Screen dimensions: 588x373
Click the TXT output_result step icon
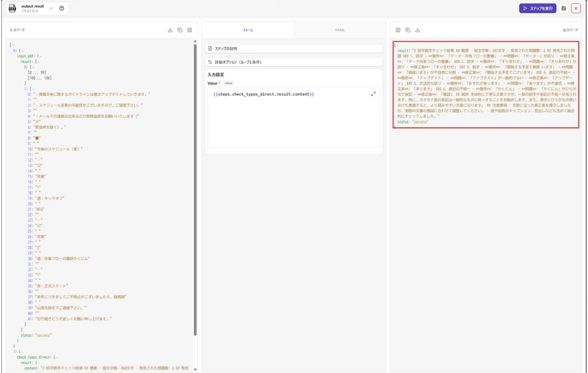click(13, 9)
